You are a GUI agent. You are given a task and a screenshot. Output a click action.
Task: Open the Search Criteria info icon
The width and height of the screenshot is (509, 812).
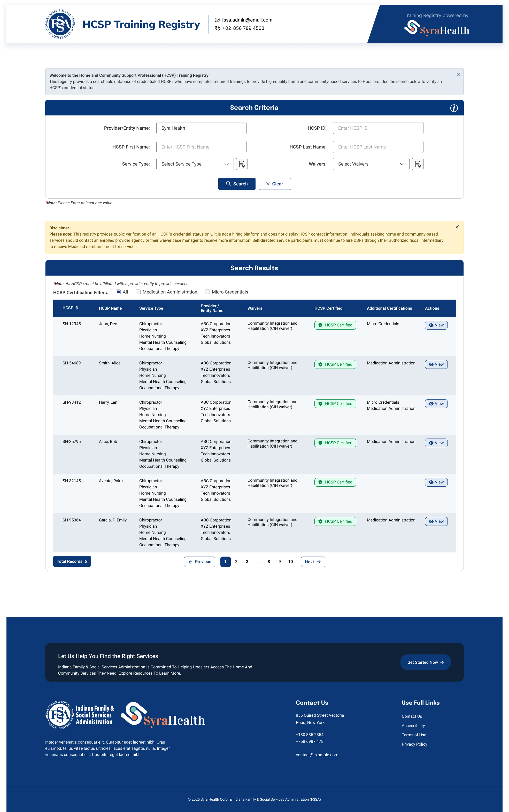click(454, 108)
